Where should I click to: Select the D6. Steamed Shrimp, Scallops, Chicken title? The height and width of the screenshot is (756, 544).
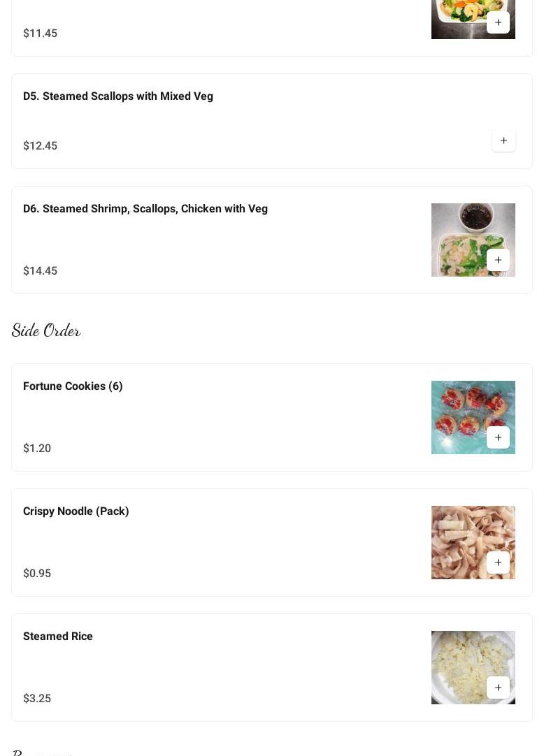[x=145, y=209]
